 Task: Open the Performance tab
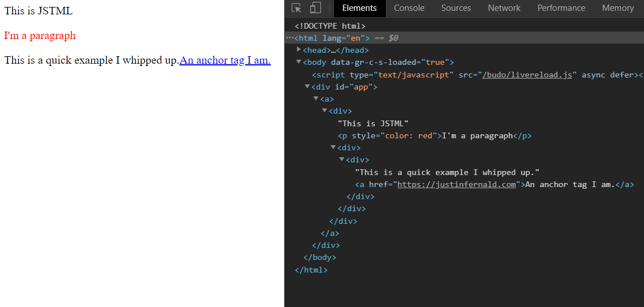click(561, 8)
